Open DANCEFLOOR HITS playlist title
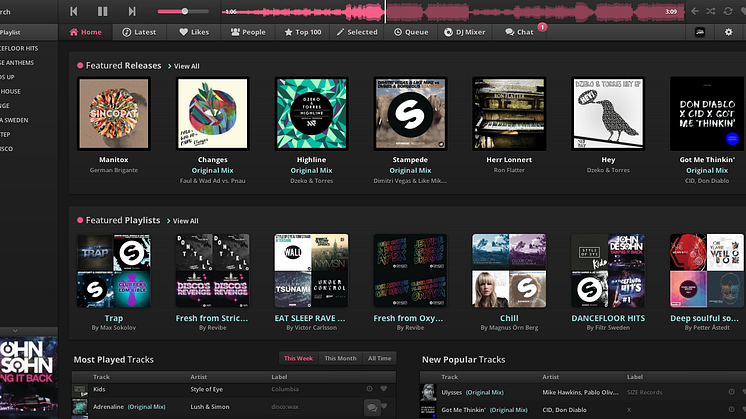This screenshot has width=746, height=419. (608, 318)
